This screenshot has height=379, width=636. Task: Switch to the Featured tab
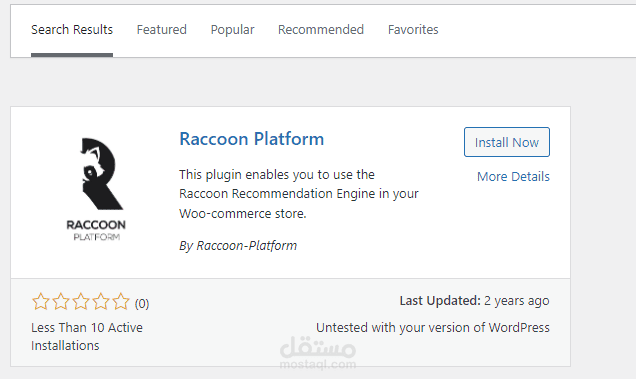pos(161,30)
